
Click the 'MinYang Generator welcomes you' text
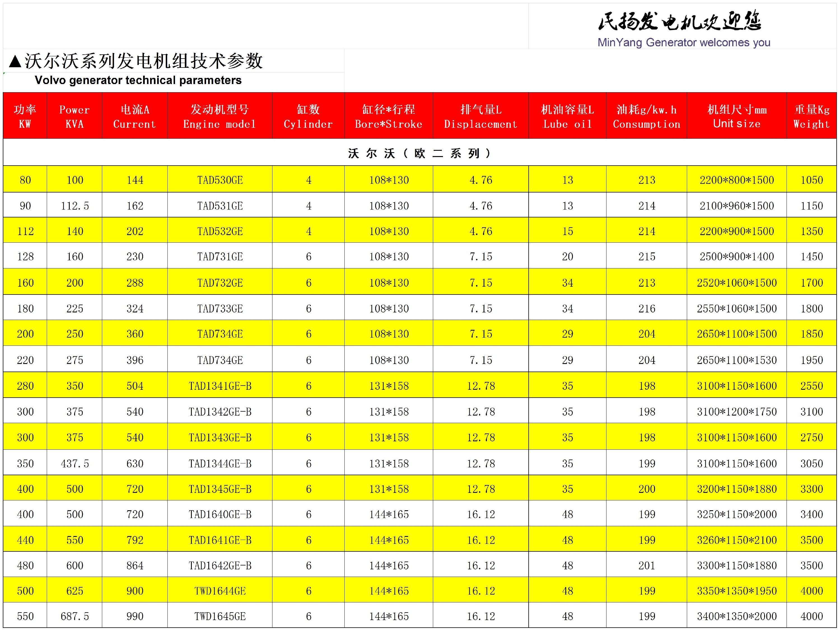point(683,42)
